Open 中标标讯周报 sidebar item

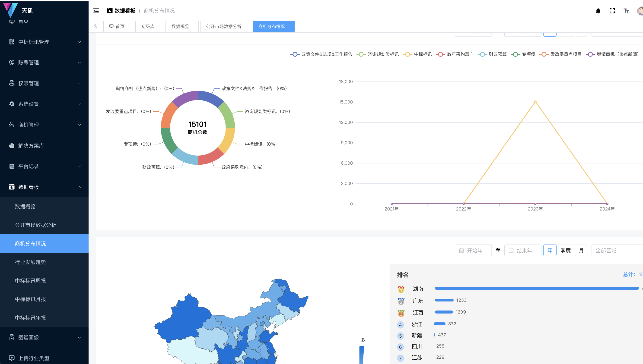point(44,280)
